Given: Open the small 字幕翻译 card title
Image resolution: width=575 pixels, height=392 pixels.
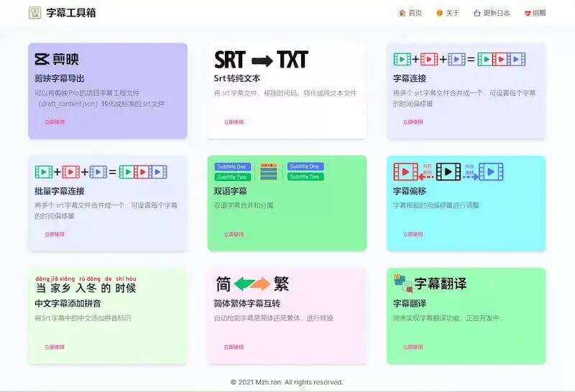Looking at the screenshot, I should coord(410,304).
